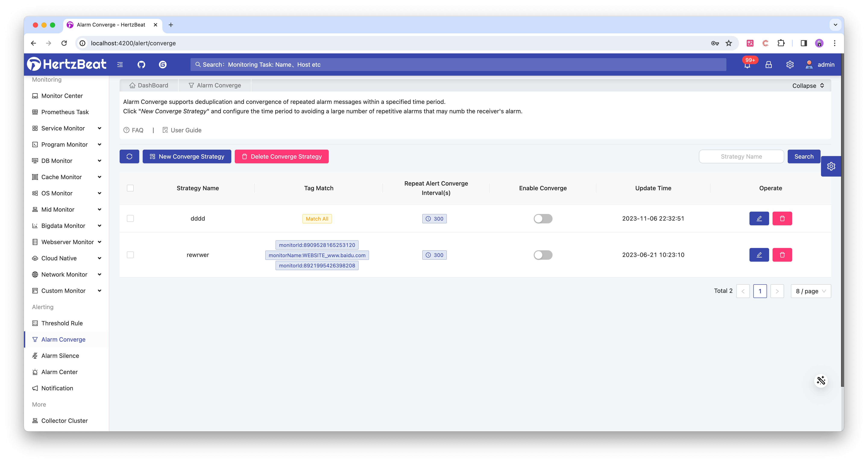This screenshot has height=463, width=868.
Task: Click the lock screen icon
Action: pos(769,64)
